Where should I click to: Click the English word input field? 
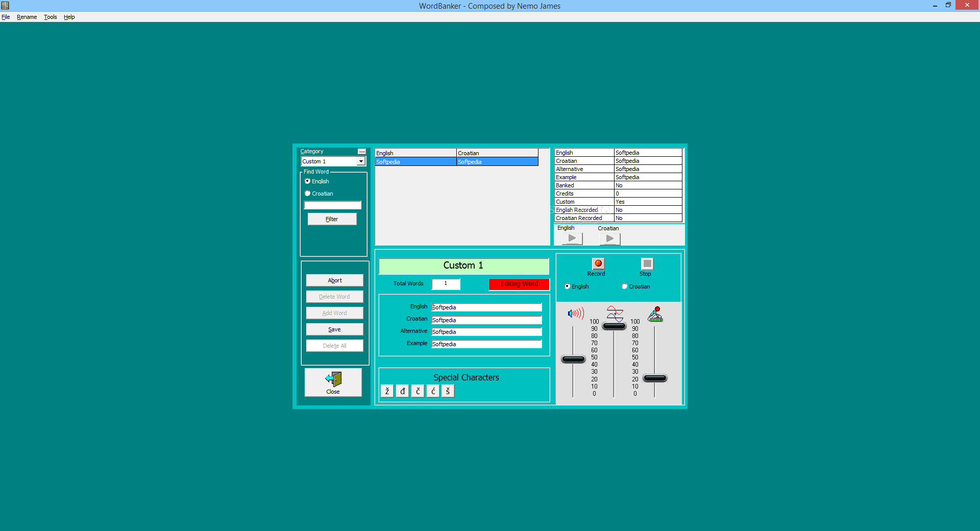click(486, 307)
